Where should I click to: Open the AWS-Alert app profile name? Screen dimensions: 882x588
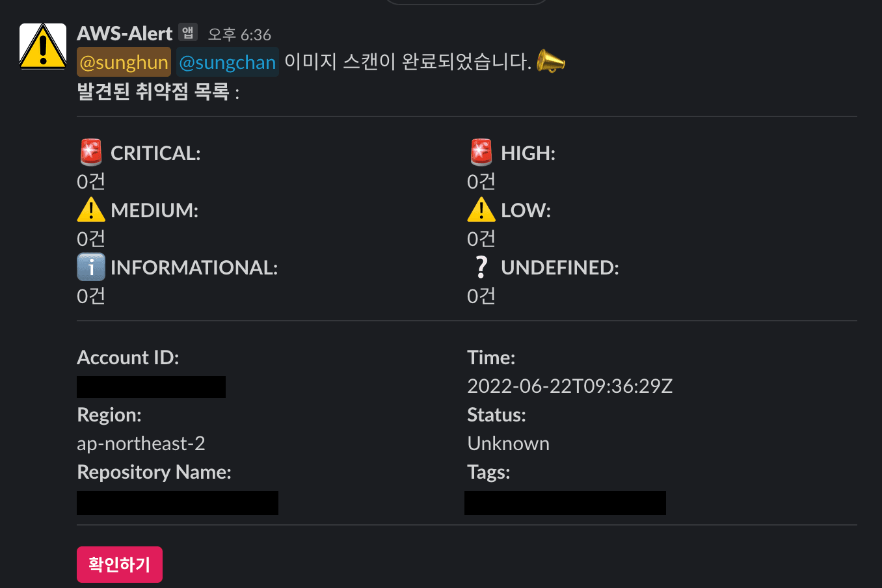pyautogui.click(x=124, y=33)
